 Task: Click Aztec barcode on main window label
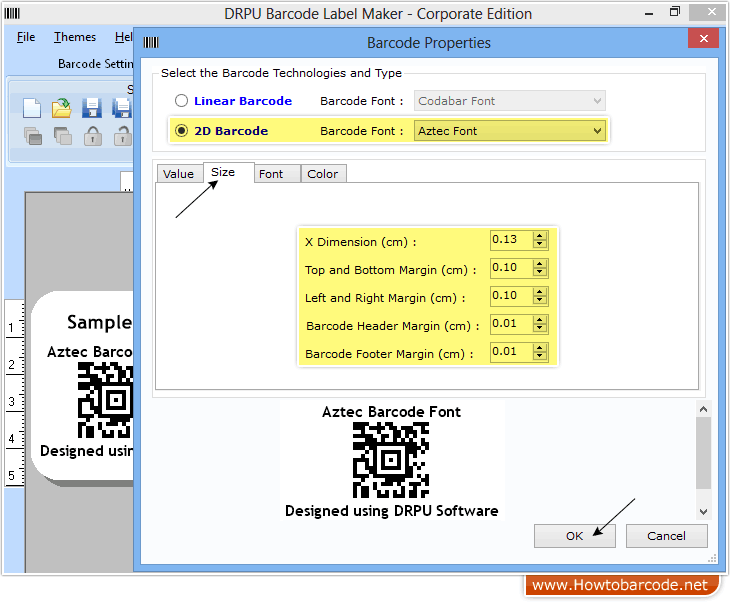tap(106, 400)
